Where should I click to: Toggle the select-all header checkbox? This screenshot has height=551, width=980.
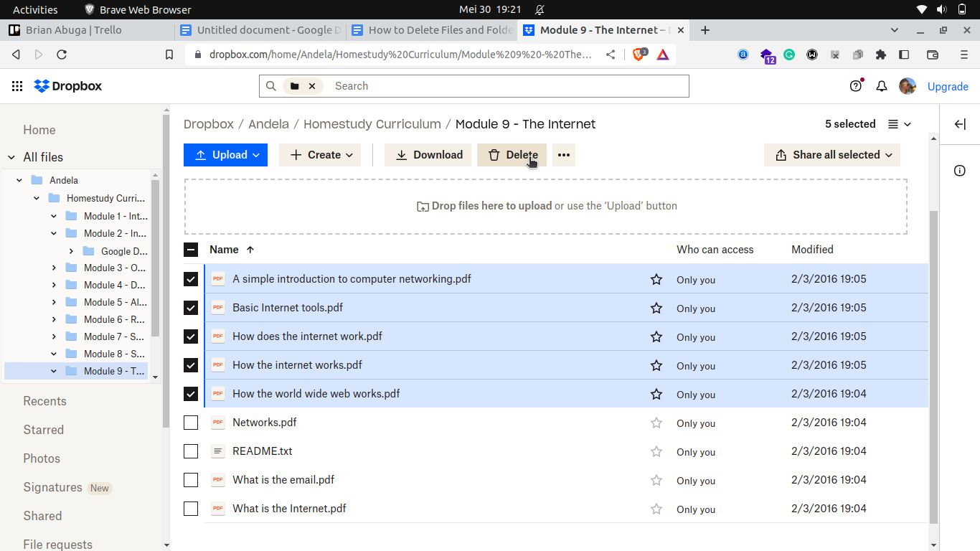tap(191, 250)
